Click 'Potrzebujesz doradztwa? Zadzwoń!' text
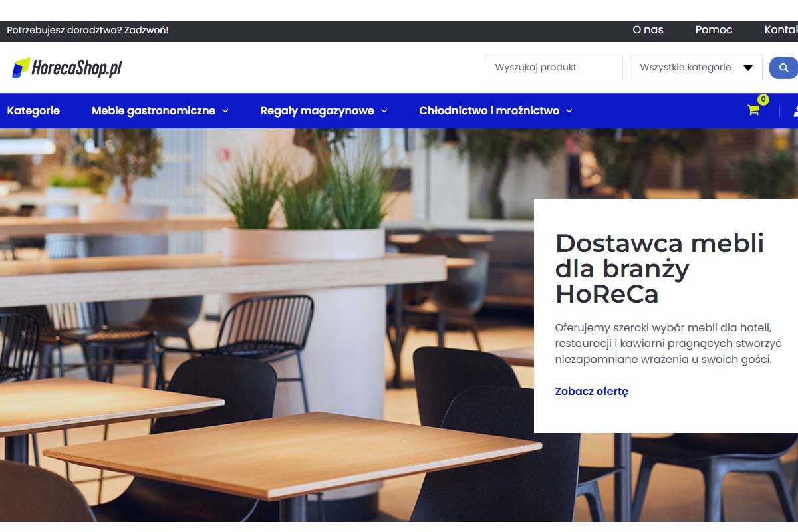This screenshot has width=798, height=532. (x=88, y=30)
